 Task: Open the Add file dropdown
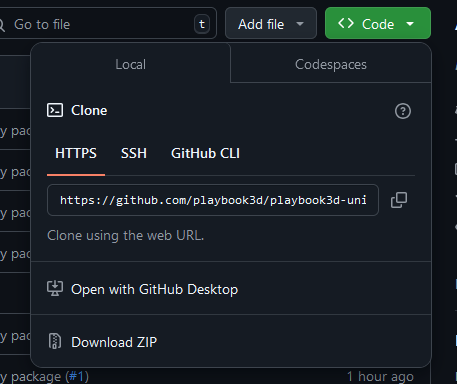(271, 23)
